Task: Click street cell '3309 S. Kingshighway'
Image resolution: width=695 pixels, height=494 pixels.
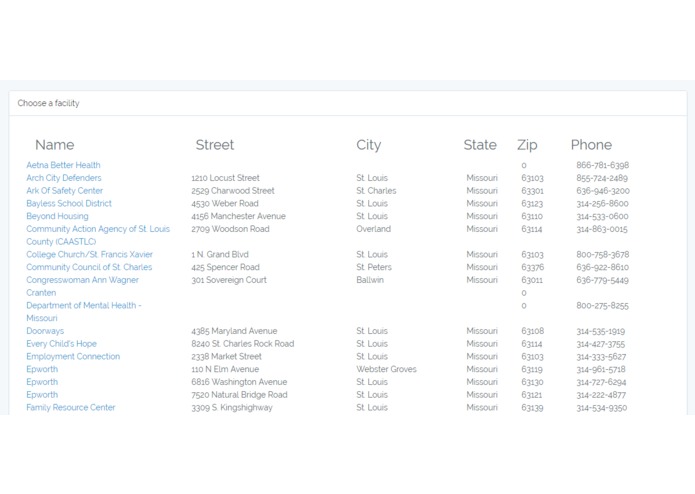Action: 232,408
